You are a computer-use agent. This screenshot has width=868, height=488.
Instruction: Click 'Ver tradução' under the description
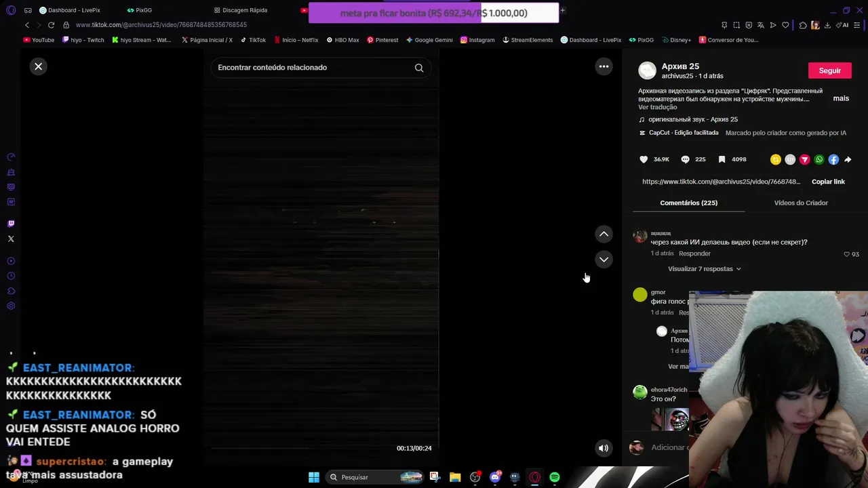(657, 107)
